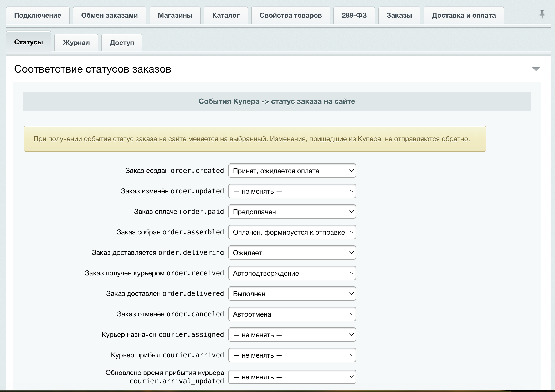Click the 'Курьер прибыл courier.arrived' label
Viewport: 555px width, 392px height.
[x=167, y=355]
